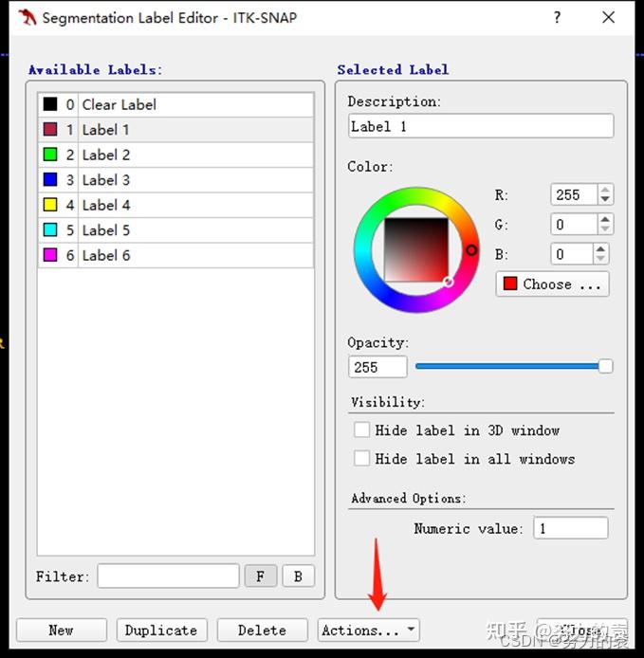This screenshot has height=658, width=644.
Task: Increase the R color value stepper
Action: (x=605, y=190)
